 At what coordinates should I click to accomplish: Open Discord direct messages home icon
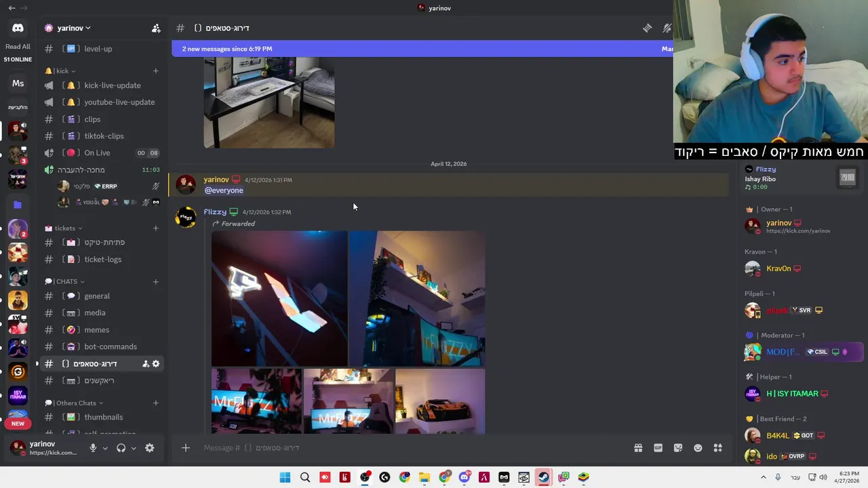pyautogui.click(x=18, y=28)
